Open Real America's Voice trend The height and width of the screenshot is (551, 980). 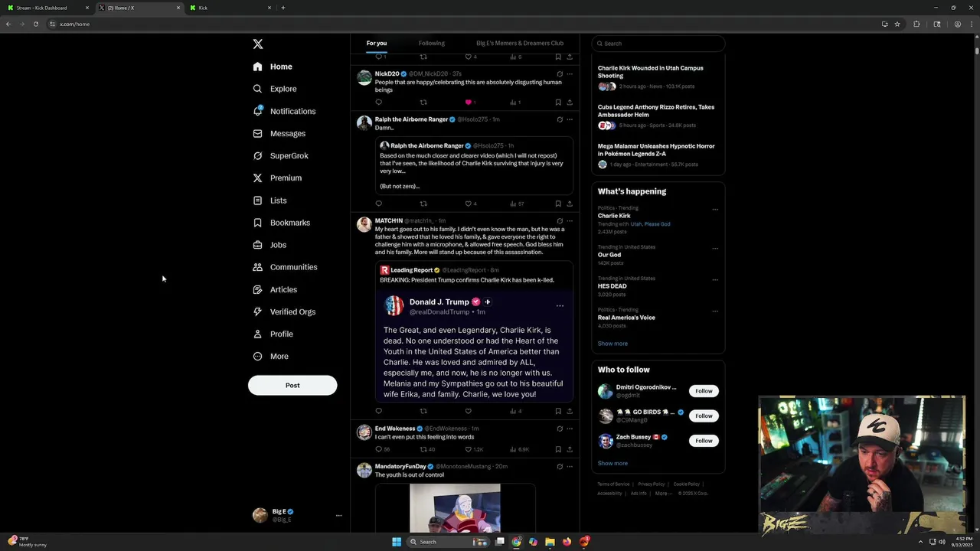(x=626, y=318)
